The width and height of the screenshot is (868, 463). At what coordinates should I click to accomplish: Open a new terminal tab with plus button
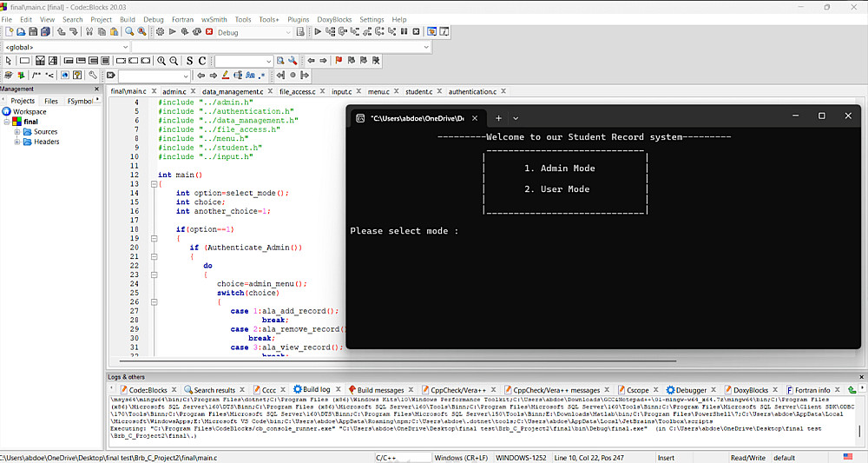[x=498, y=118]
